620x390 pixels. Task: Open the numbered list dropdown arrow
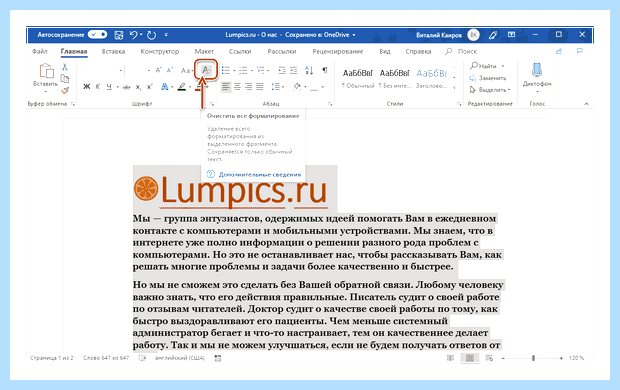tap(251, 71)
